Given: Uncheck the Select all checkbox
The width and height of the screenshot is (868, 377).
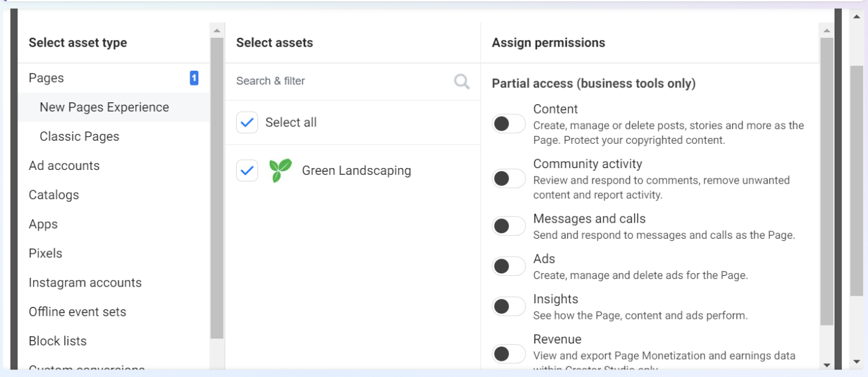Looking at the screenshot, I should (x=247, y=123).
